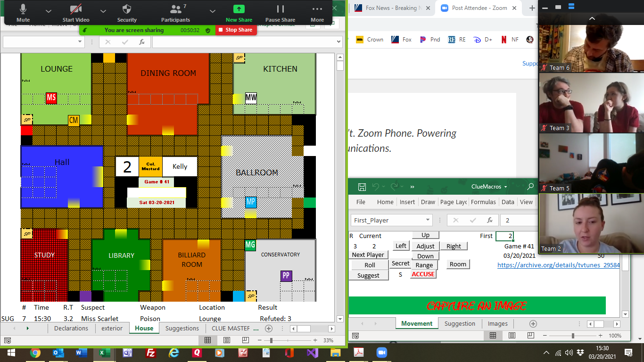Viewport: 644px width, 362px height.
Task: Click the Search magnifier in ClueMacros
Action: (x=530, y=187)
